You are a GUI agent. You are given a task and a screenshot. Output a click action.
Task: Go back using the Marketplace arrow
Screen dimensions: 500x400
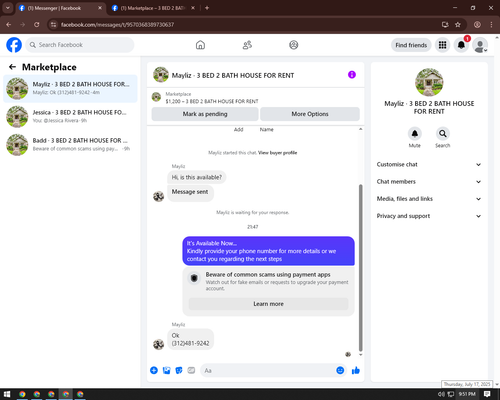pos(12,67)
